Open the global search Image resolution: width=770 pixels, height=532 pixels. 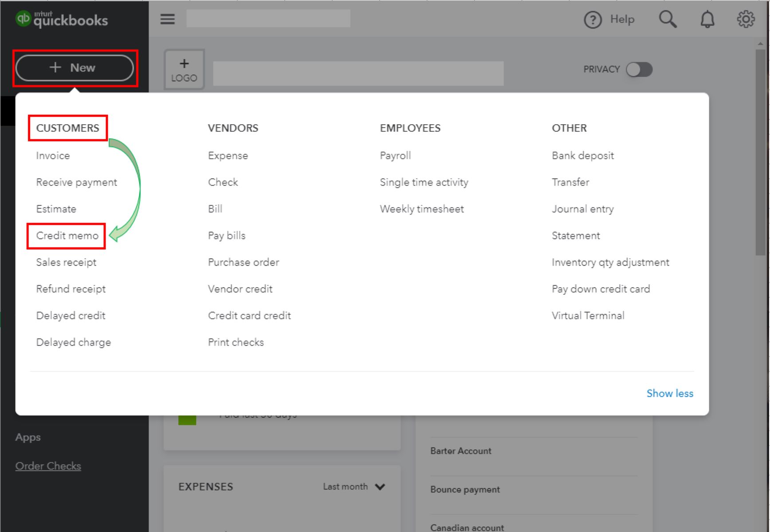(668, 19)
